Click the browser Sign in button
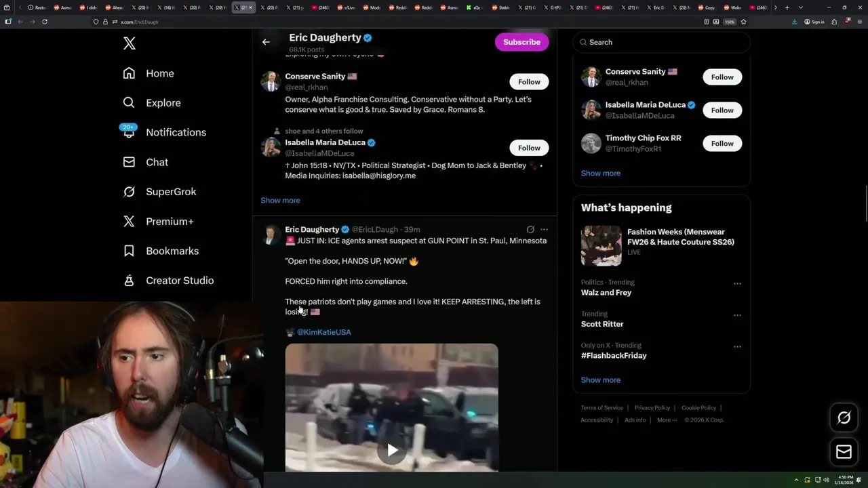Screen dimensions: 868x488 pyautogui.click(x=814, y=22)
